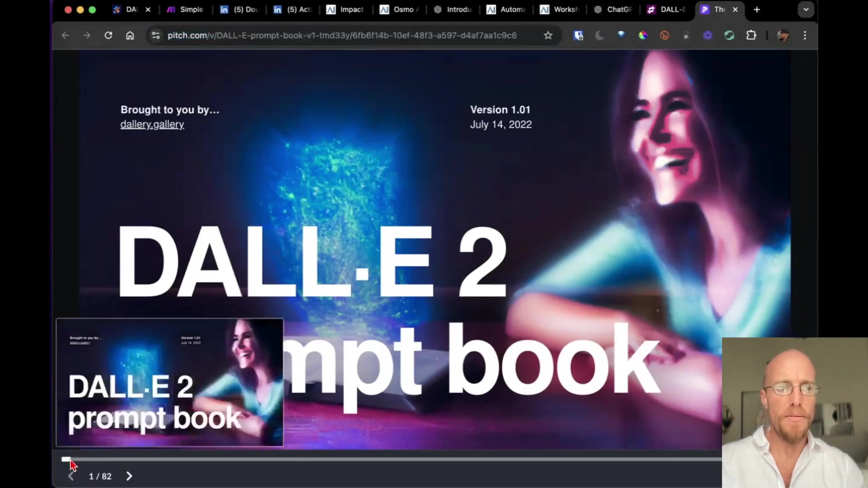Click the green refresh-style extension icon
868x488 pixels.
coord(729,35)
